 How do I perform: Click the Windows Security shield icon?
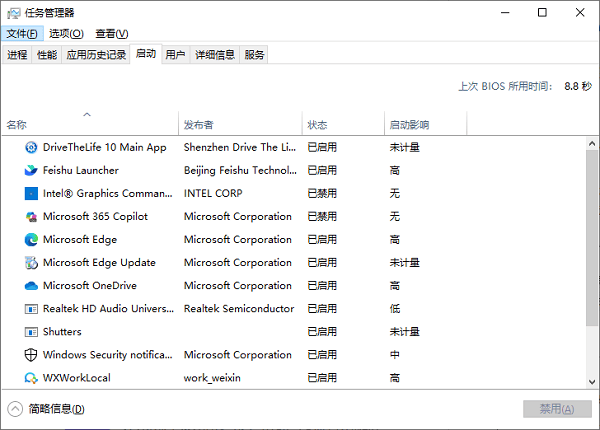(x=31, y=355)
